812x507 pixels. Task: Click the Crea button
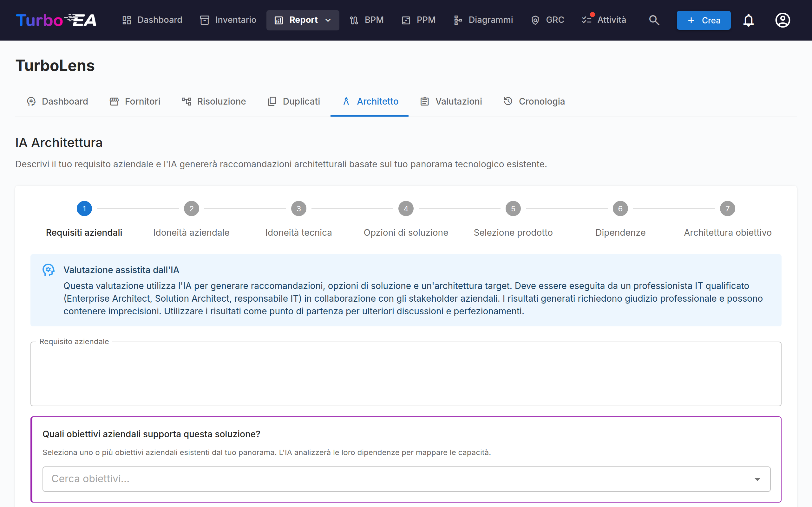(703, 20)
